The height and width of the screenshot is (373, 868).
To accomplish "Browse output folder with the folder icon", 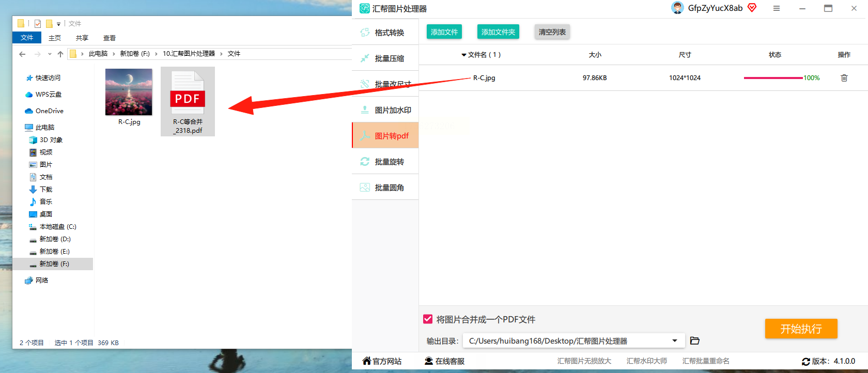I will pyautogui.click(x=695, y=341).
